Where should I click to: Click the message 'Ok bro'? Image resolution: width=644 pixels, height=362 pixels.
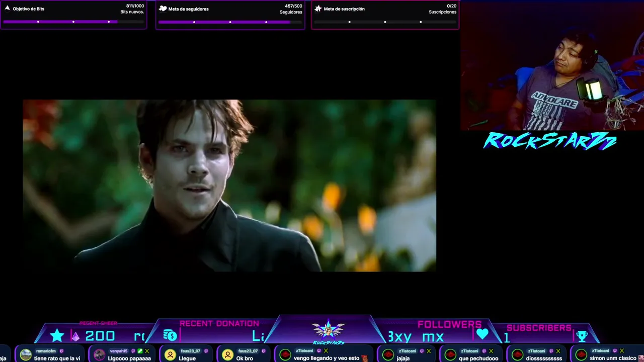(x=245, y=358)
